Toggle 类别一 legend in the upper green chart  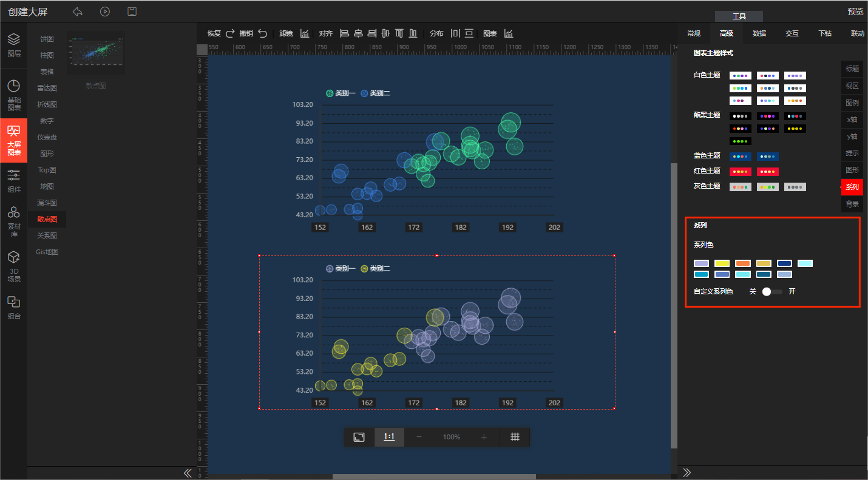341,93
